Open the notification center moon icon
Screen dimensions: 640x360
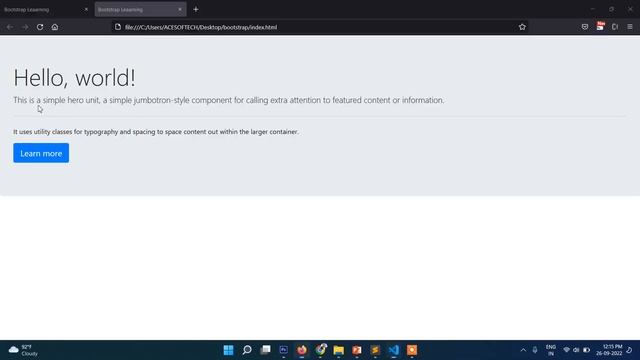(629, 350)
